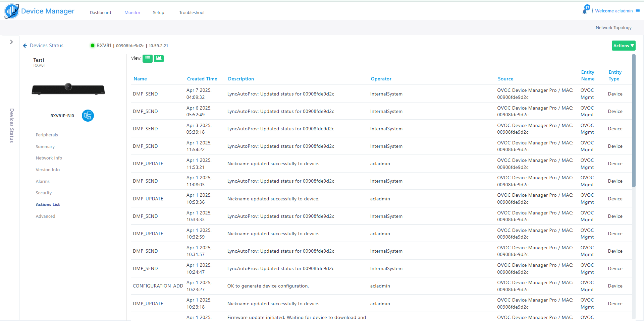Image resolution: width=644 pixels, height=321 pixels.
Task: Click the Apr 3 2025, 05:39:18 timestamp
Action: point(199,129)
